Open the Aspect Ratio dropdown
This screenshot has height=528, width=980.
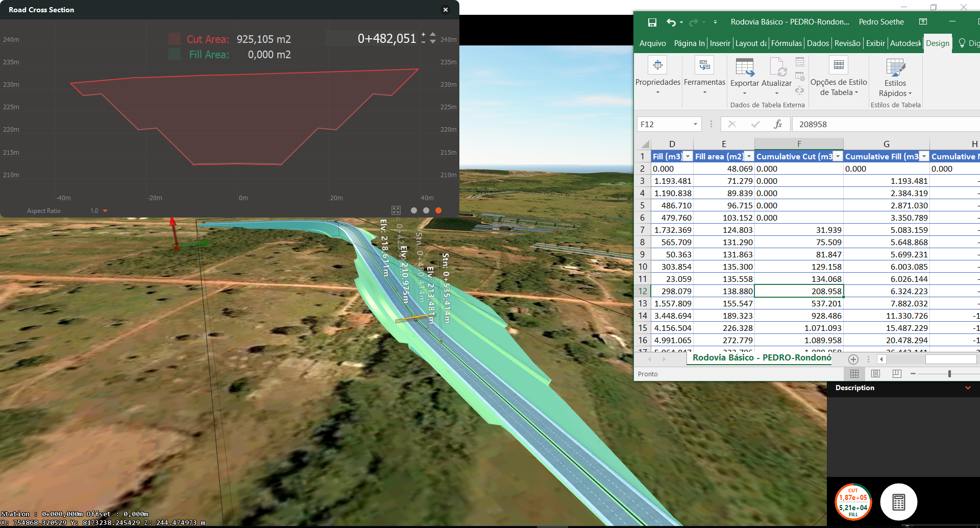(x=105, y=211)
